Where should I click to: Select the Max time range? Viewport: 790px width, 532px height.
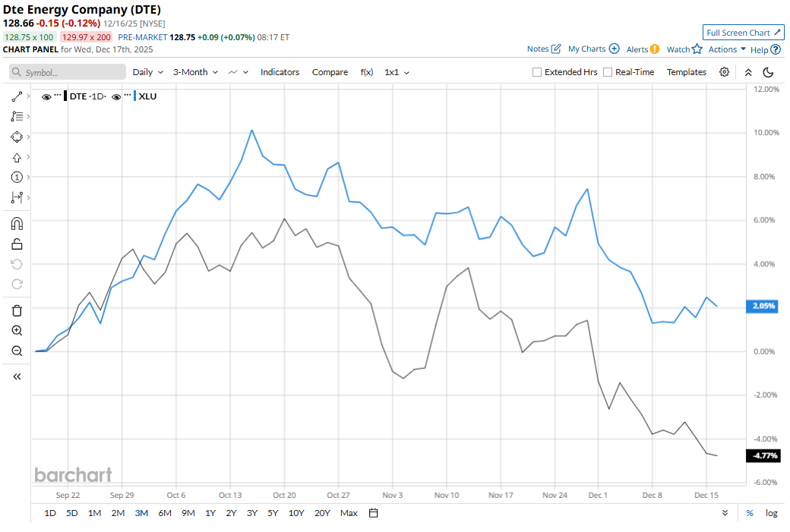[349, 513]
